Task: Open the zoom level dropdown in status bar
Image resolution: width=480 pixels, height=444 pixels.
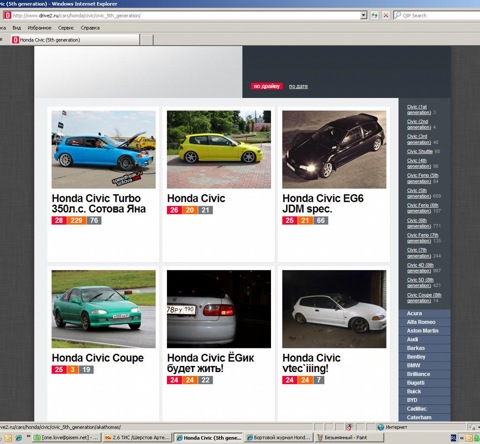Action: (473, 427)
